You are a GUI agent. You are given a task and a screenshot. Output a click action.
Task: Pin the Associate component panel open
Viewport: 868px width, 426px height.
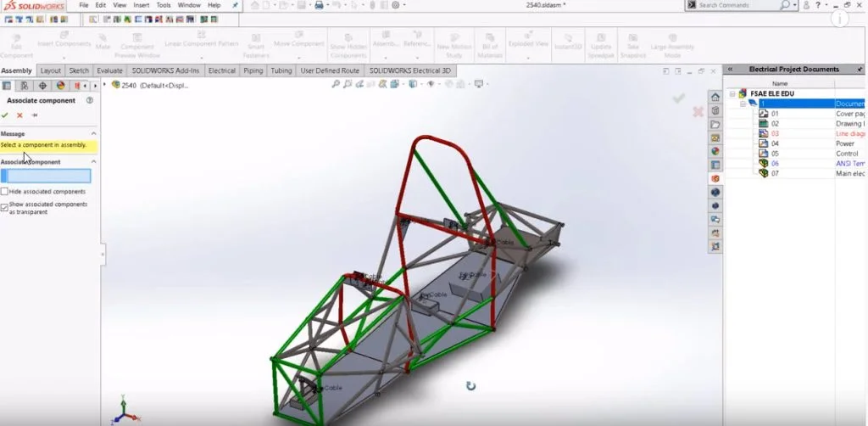coord(34,115)
